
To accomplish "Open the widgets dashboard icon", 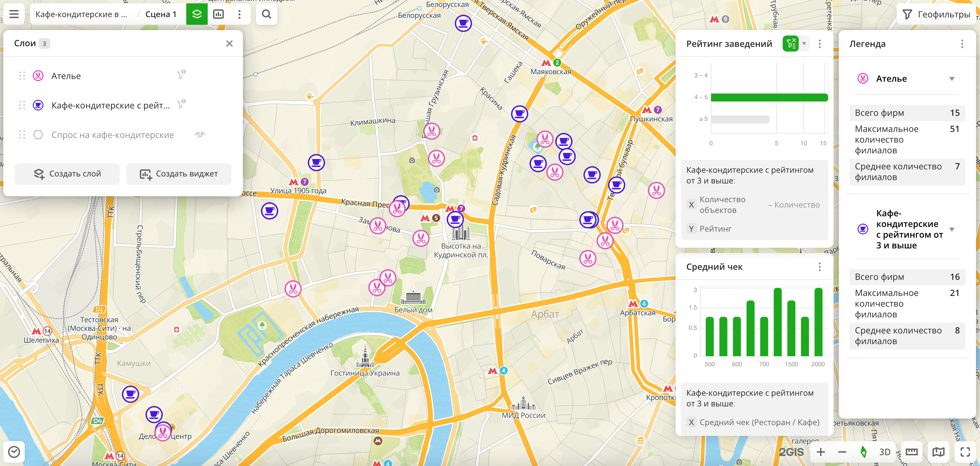I will tap(218, 14).
